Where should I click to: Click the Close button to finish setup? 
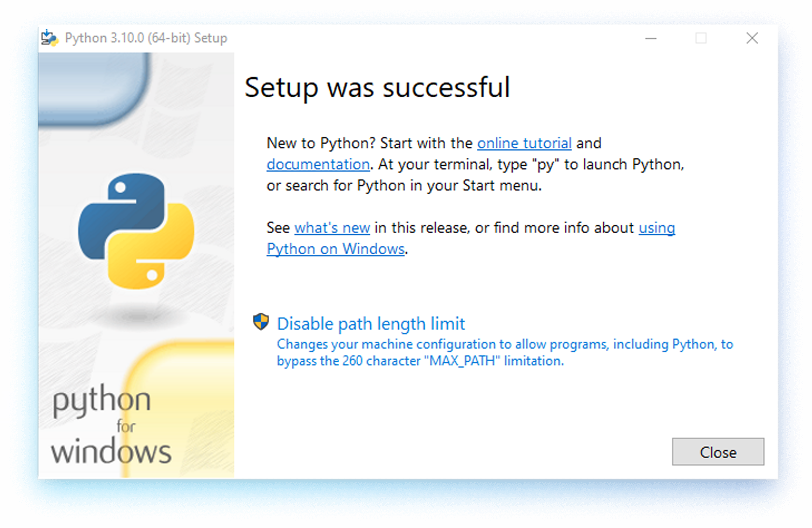coord(718,452)
